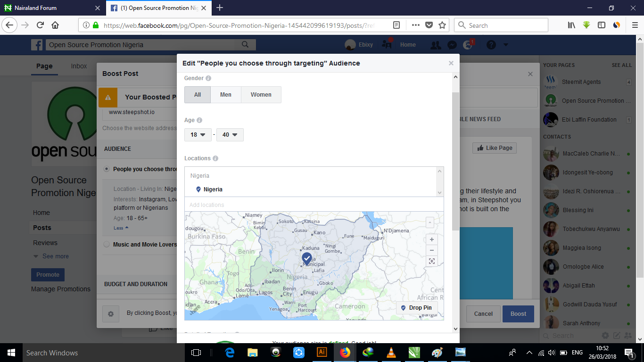644x362 pixels.
Task: Click the Promote button
Action: tap(48, 275)
